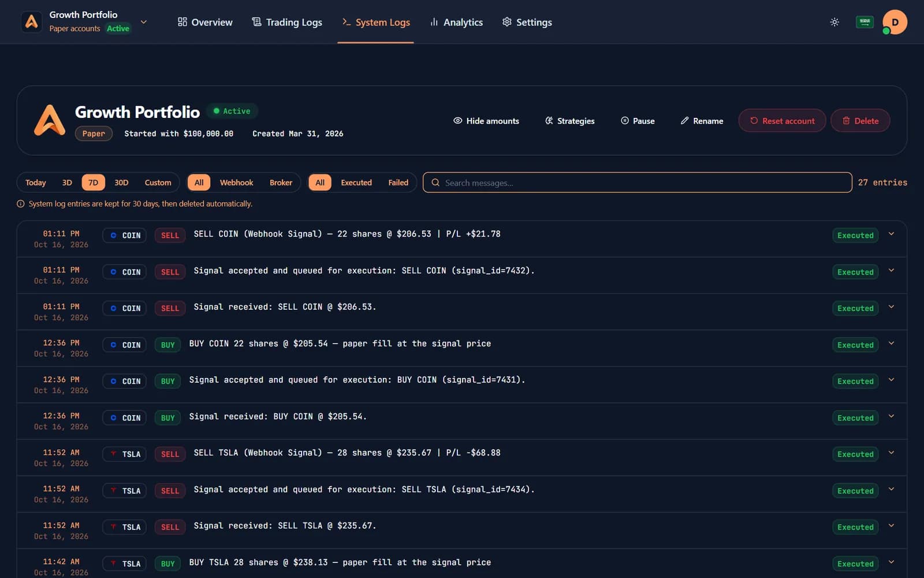Click the Executed badge on SELL TSLA P/L -$68.88 row

[855, 454]
